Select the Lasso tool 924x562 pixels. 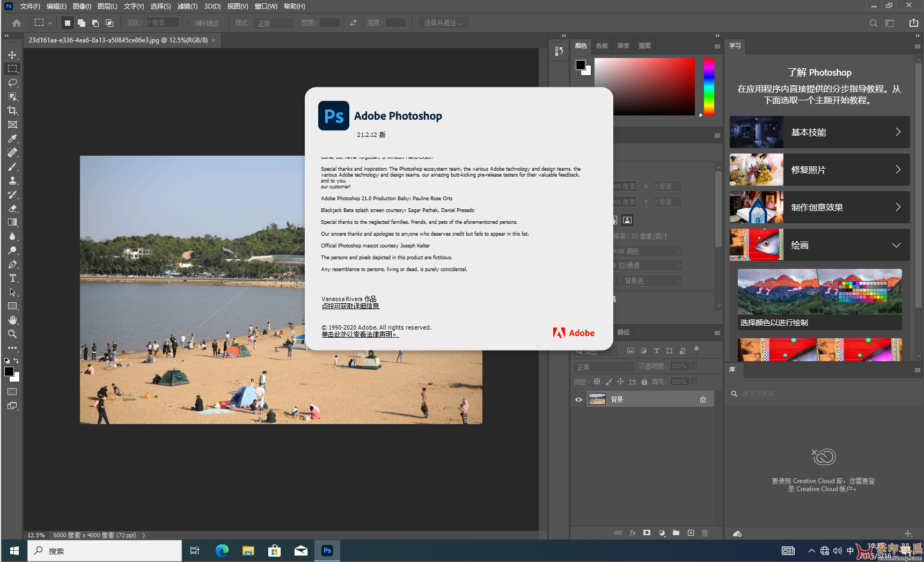tap(12, 83)
